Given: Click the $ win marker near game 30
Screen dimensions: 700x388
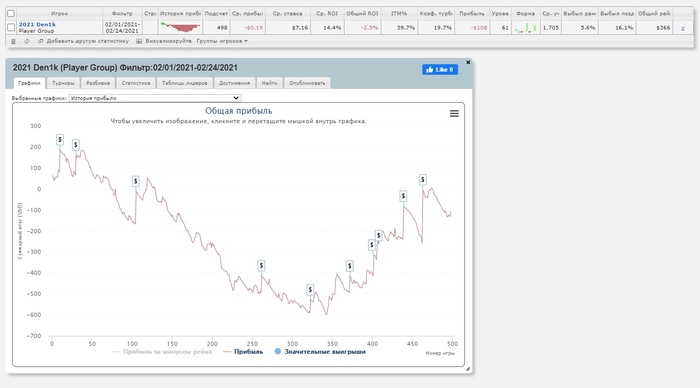Looking at the screenshot, I should [75, 145].
